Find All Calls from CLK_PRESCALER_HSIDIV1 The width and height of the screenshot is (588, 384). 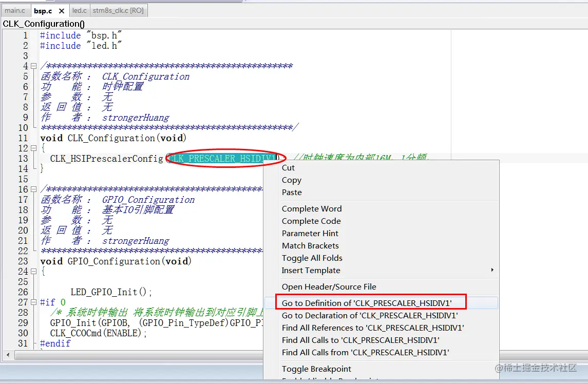(382, 353)
